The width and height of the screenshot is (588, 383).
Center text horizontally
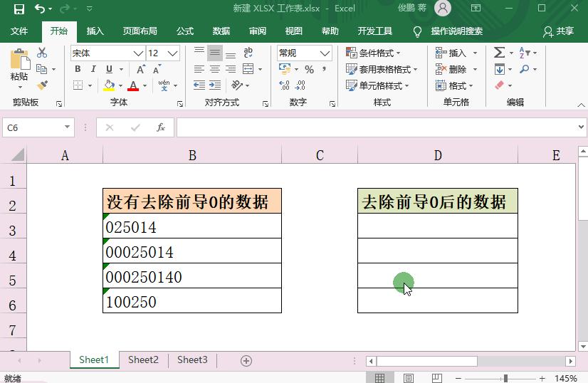point(215,69)
